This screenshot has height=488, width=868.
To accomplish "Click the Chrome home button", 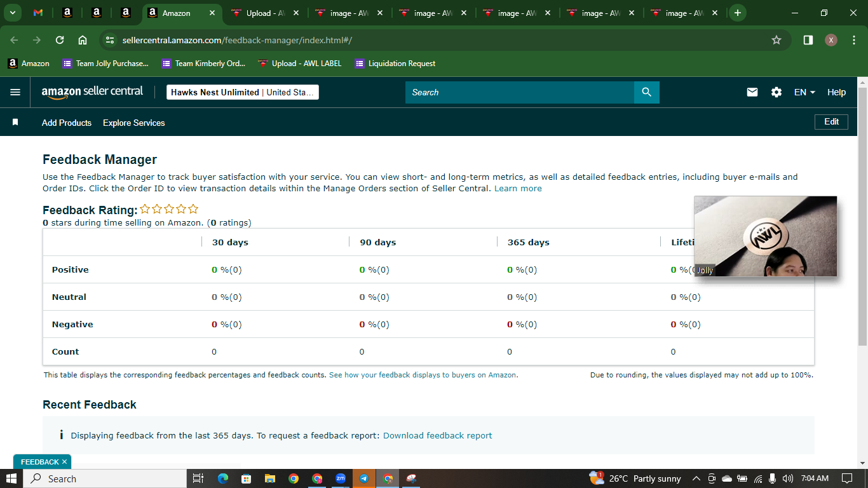I will [83, 40].
